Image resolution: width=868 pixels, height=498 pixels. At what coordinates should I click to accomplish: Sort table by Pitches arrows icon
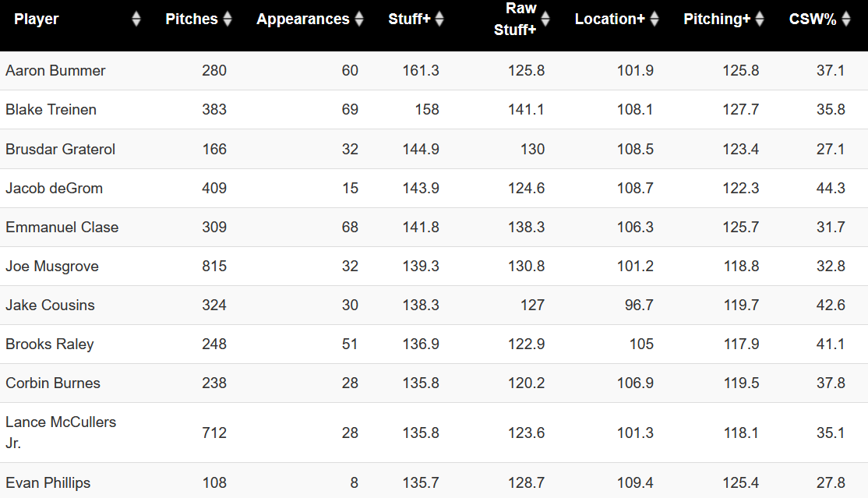(x=228, y=19)
